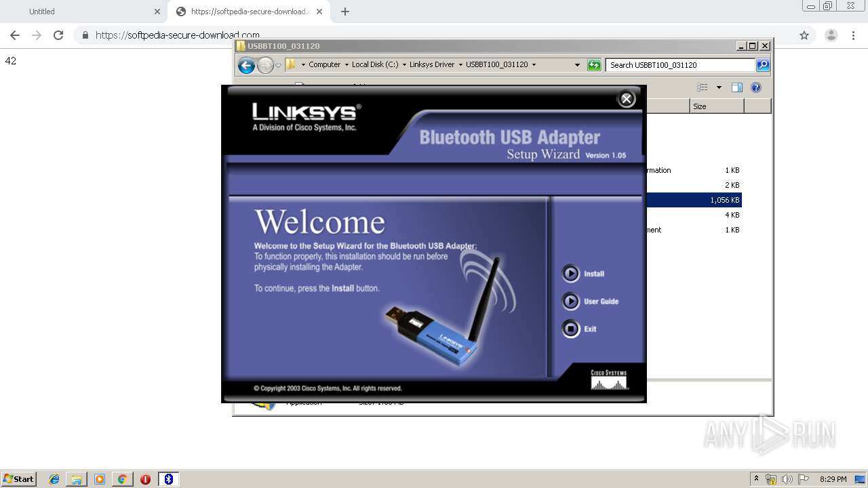The height and width of the screenshot is (488, 868).
Task: Open the Windows Start menu
Action: pyautogui.click(x=18, y=479)
